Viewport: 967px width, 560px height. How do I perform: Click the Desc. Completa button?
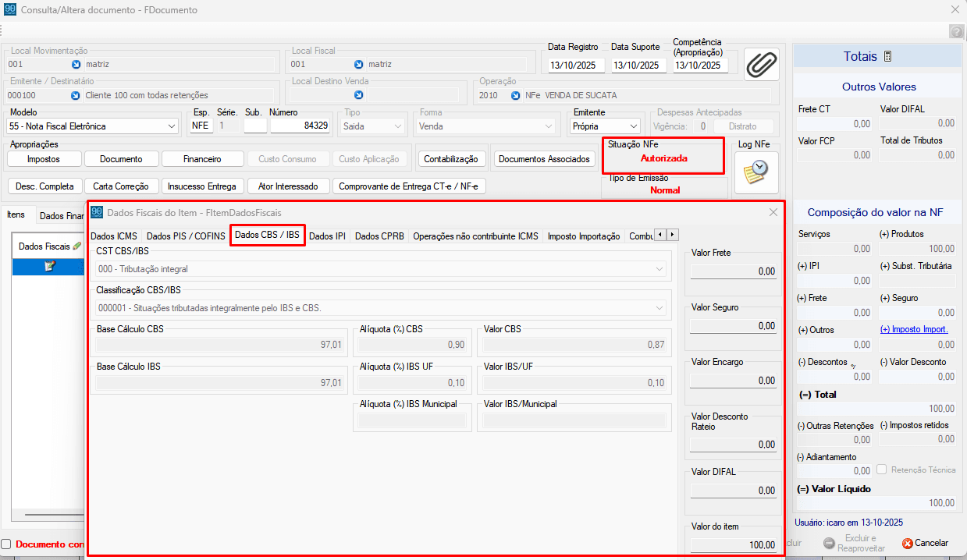44,186
